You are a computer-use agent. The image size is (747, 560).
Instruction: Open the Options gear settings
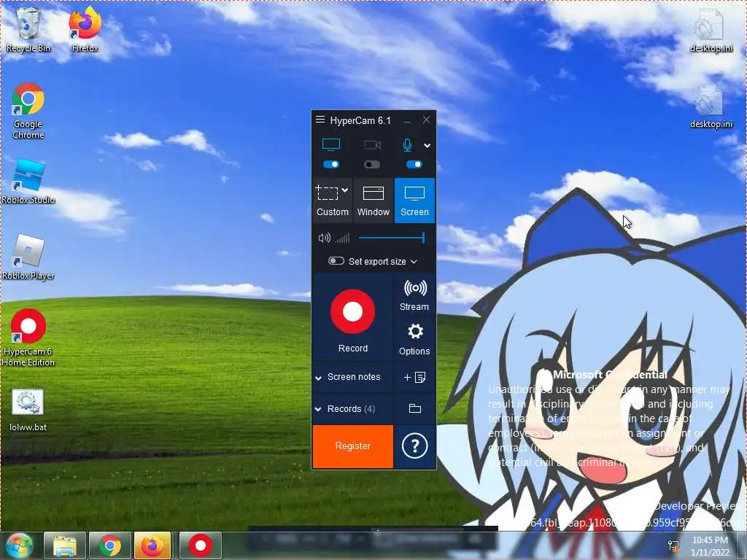[414, 339]
